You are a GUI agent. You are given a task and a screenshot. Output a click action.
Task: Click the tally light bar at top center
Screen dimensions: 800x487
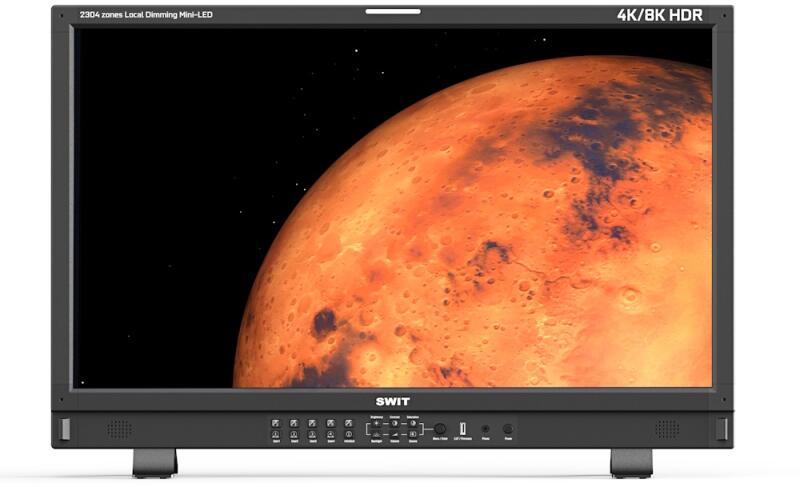393,12
